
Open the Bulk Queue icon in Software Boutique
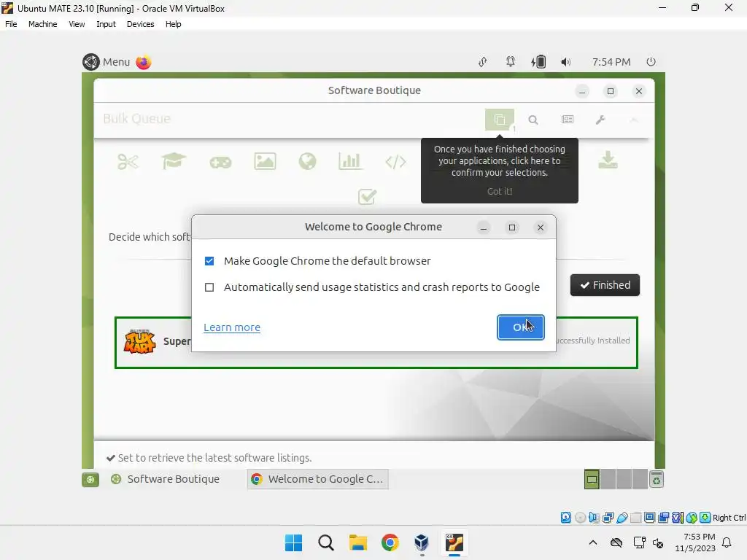tap(499, 120)
